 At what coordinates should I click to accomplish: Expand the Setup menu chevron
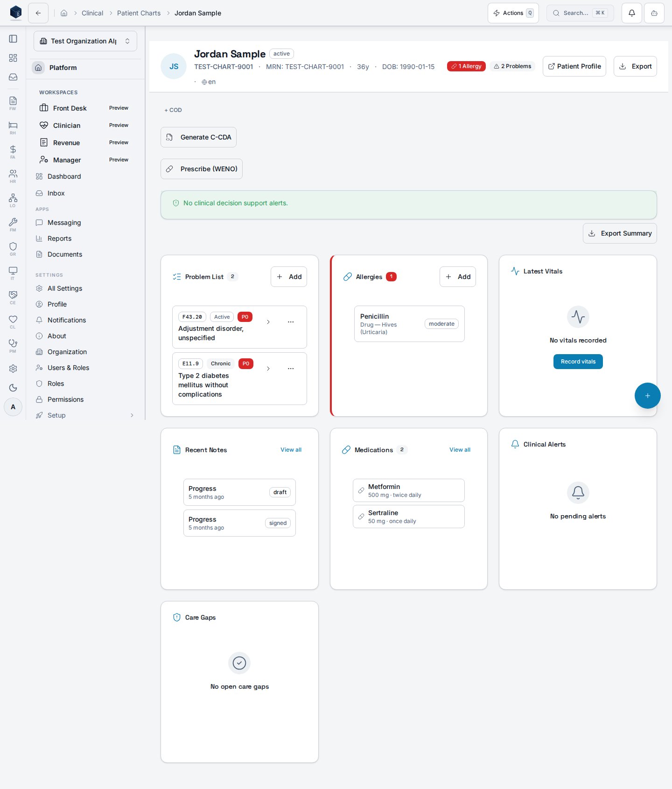pyautogui.click(x=132, y=415)
